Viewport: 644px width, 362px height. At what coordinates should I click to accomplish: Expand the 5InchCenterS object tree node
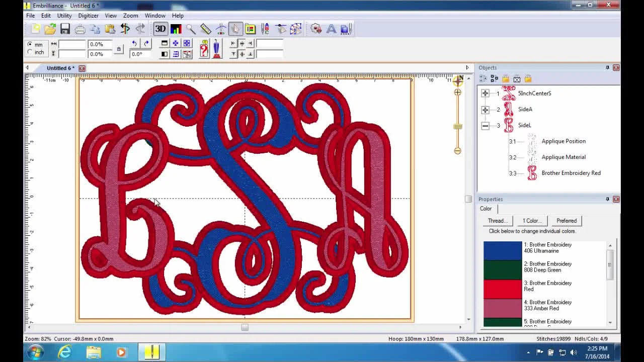click(485, 94)
